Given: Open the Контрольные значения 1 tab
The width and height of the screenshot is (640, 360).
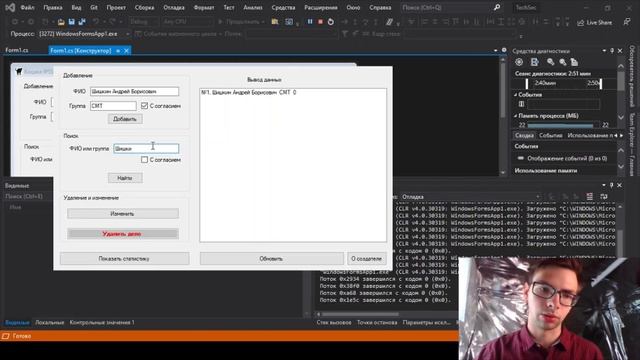Looking at the screenshot, I should pyautogui.click(x=102, y=322).
